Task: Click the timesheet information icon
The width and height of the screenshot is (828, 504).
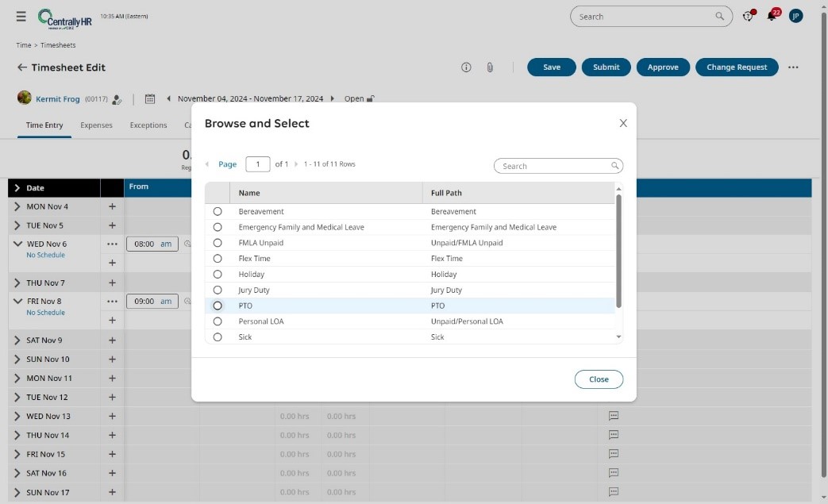Action: (x=466, y=67)
